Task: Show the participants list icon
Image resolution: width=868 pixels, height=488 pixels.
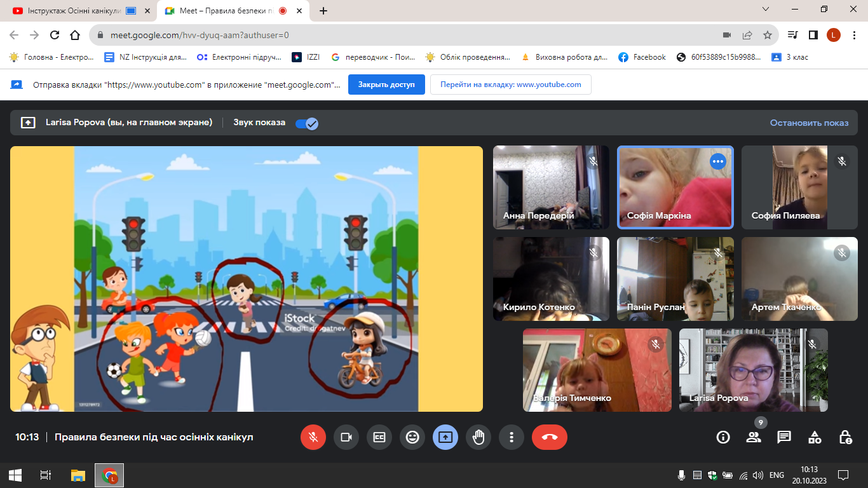Action: pos(754,437)
